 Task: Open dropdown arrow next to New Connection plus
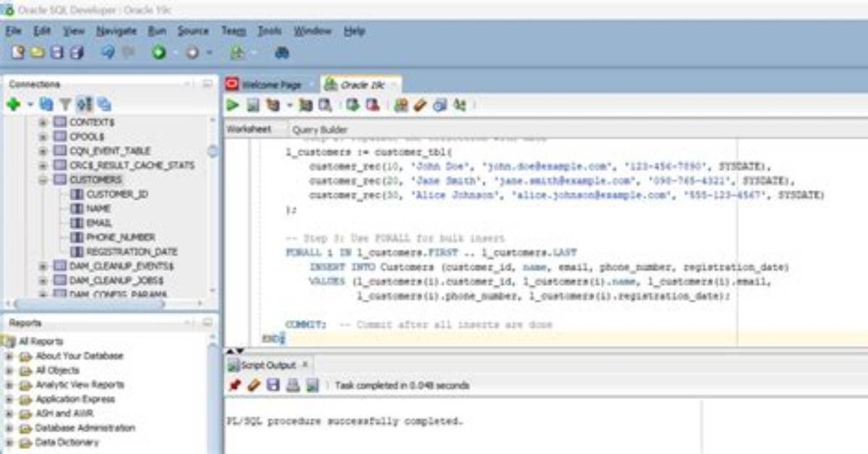[x=30, y=106]
